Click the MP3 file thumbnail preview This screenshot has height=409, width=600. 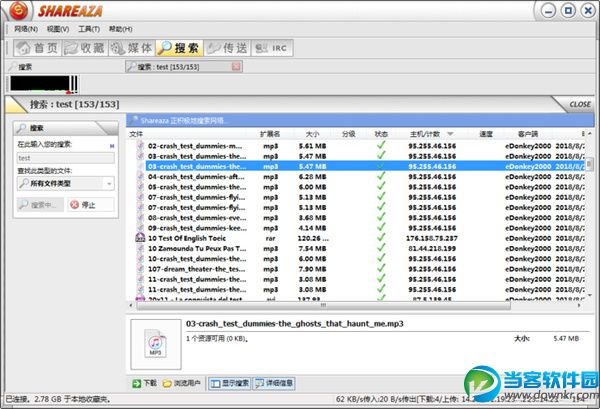pyautogui.click(x=155, y=344)
